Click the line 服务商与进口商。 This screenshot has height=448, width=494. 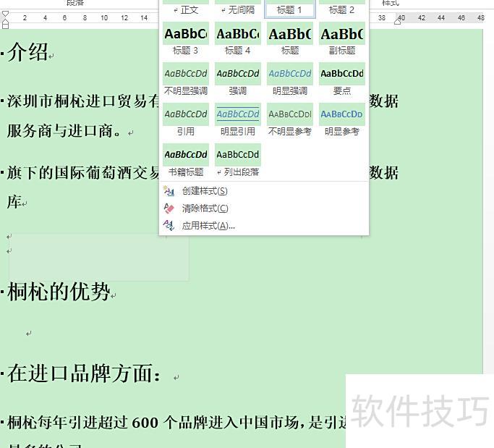[x=64, y=130]
